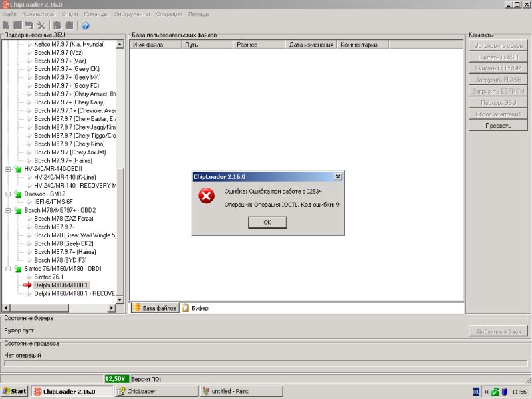This screenshot has width=532, height=399.
Task: Click the blue Help question mark icon
Action: [85, 25]
